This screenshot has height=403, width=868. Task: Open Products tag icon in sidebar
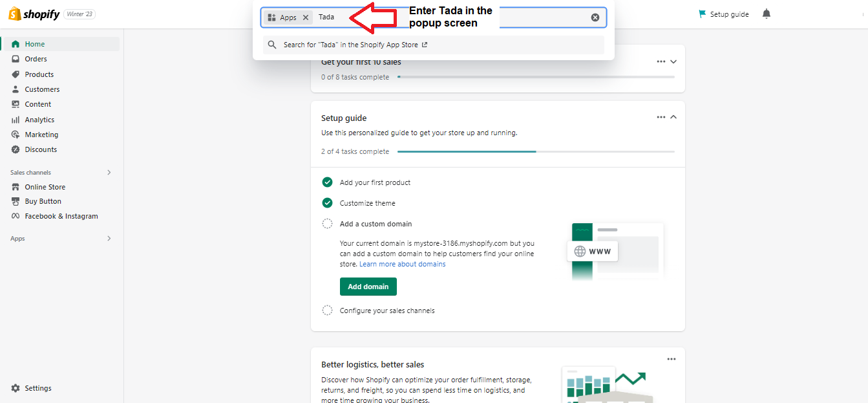pos(16,74)
